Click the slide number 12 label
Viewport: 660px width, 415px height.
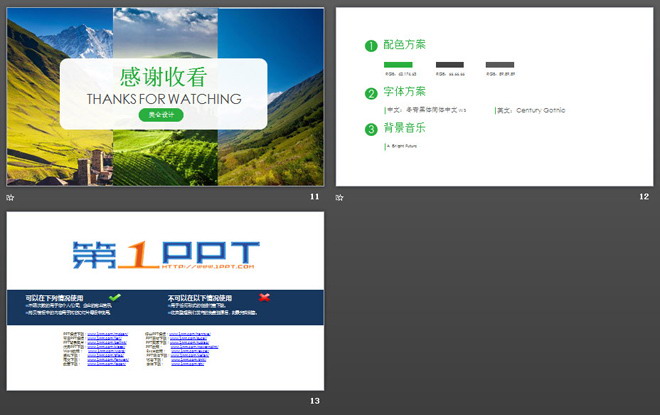(x=644, y=197)
